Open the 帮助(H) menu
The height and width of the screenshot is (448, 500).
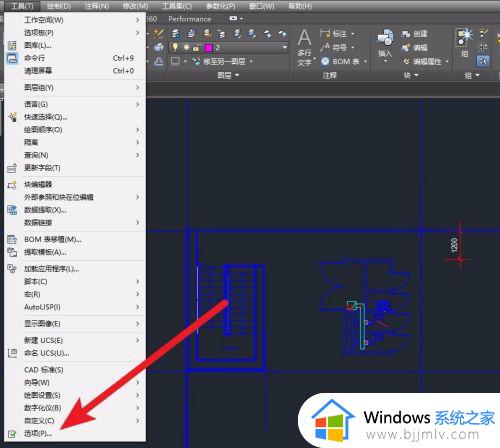300,6
